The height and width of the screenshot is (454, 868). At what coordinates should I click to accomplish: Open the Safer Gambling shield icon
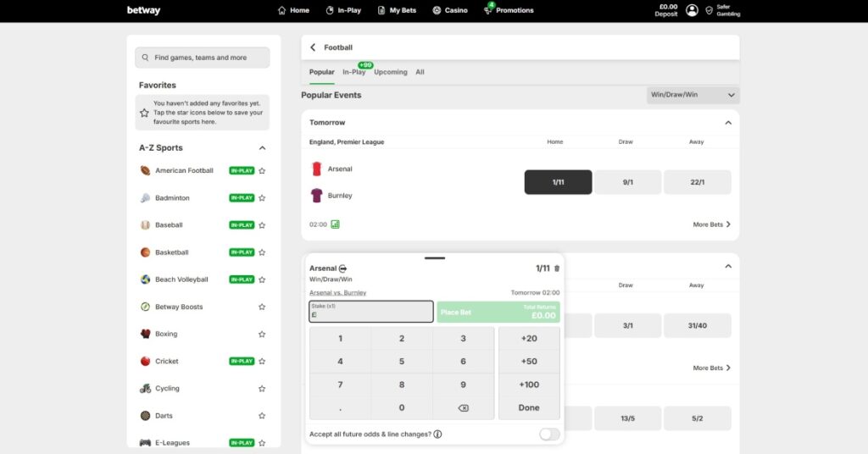pos(709,10)
